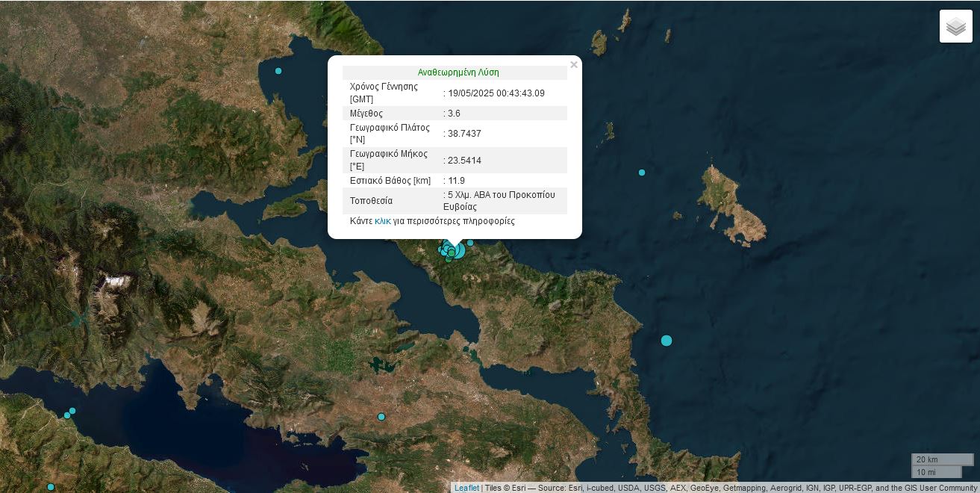The image size is (980, 493).
Task: Click the 20 km scale bar
Action: pos(942,459)
